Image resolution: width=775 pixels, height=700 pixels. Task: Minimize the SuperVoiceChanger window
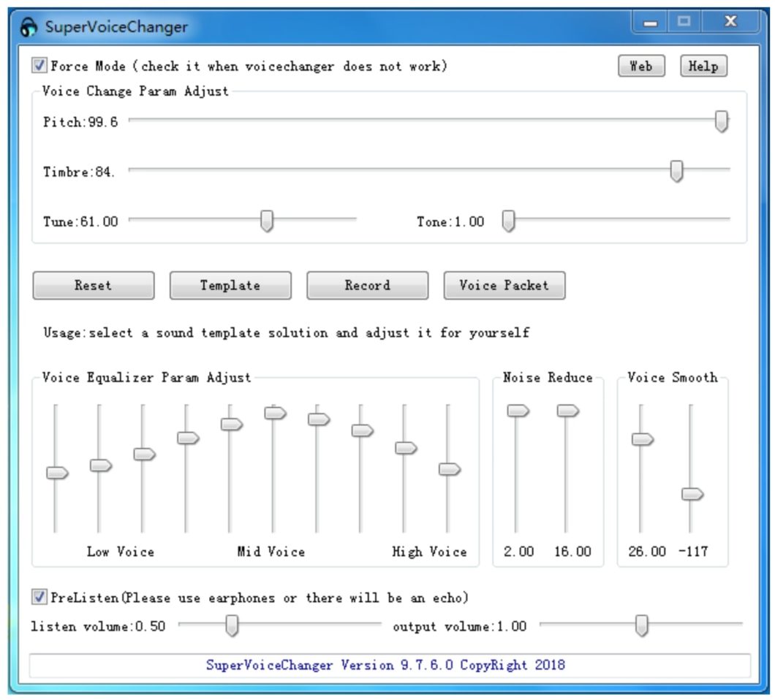coord(651,22)
